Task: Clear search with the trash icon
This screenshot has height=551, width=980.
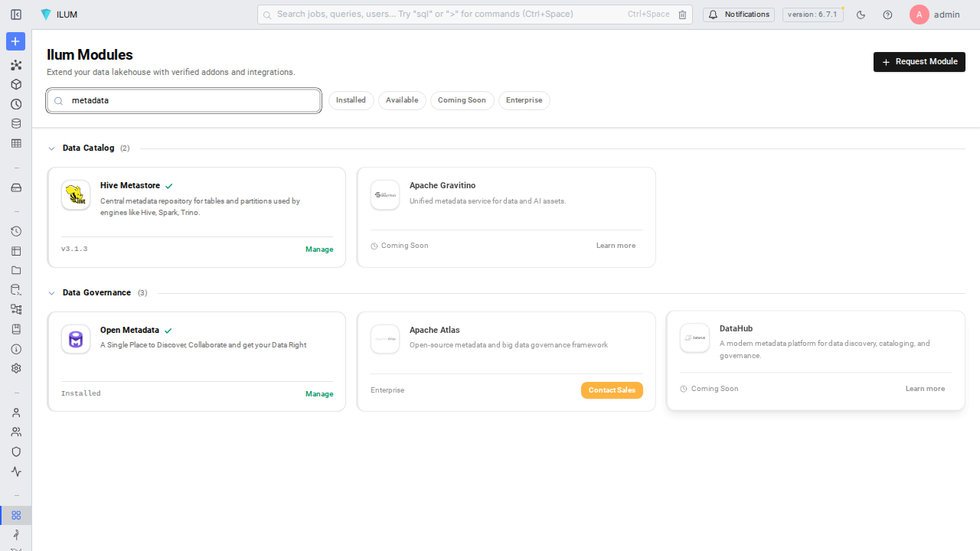Action: (x=683, y=15)
